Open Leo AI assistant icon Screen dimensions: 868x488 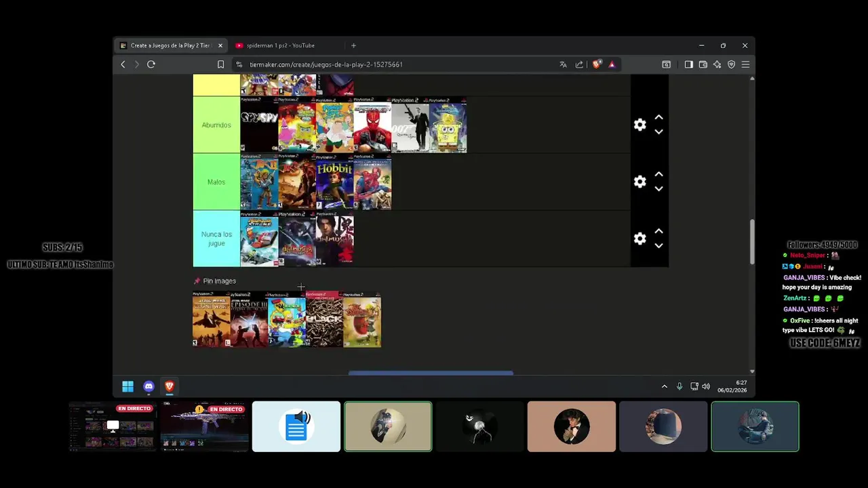pos(717,64)
